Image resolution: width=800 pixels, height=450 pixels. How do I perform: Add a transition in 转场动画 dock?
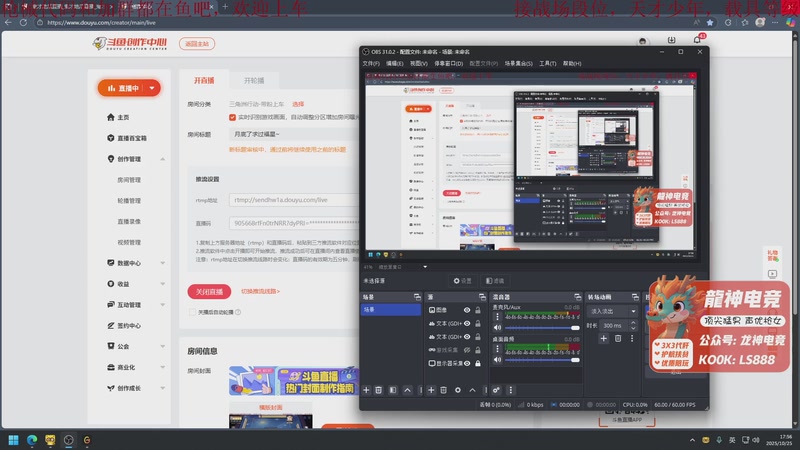click(x=604, y=338)
